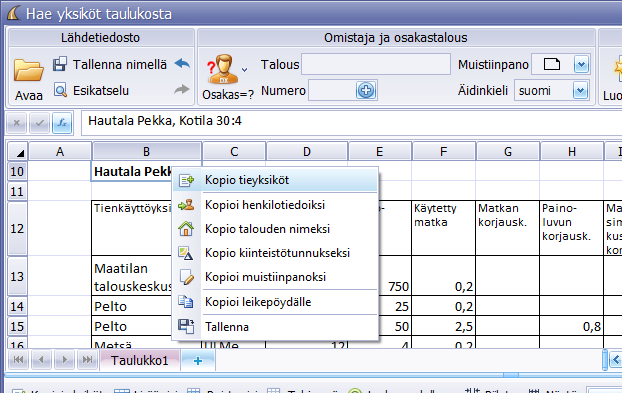The width and height of the screenshot is (622, 393).
Task: Go to first sheet navigation button
Action: [x=18, y=360]
